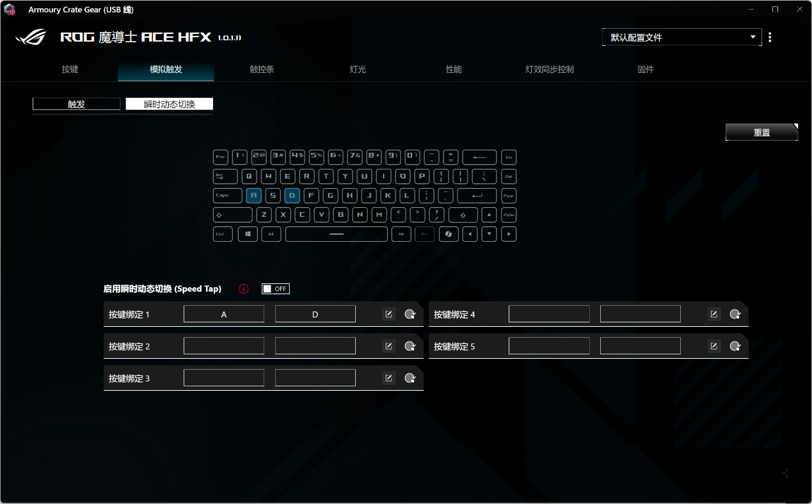Select the left arrow key on diagram
Screen dimensions: 812x504
pos(470,234)
